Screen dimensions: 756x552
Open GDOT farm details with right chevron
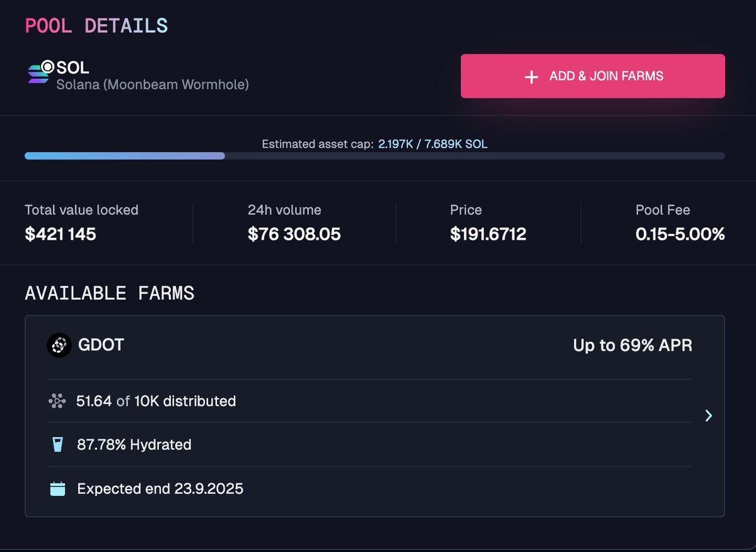pos(708,416)
